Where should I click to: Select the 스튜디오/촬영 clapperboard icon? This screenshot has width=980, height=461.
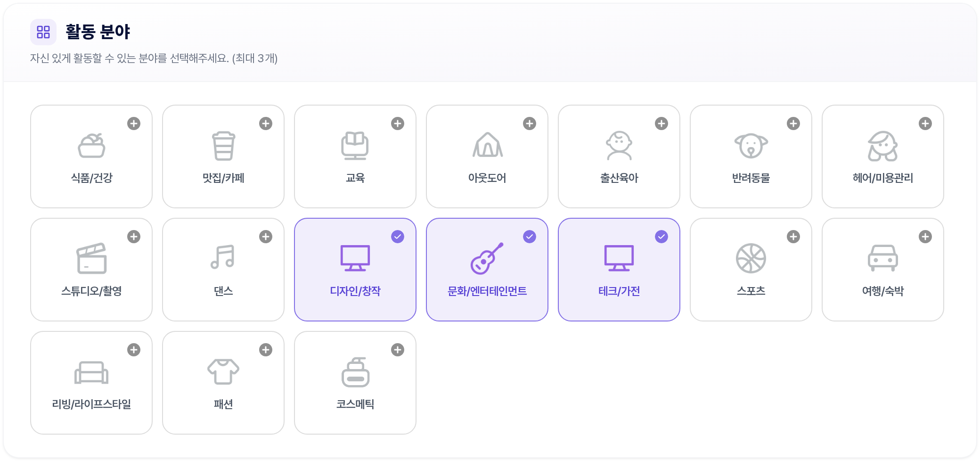coord(91,258)
